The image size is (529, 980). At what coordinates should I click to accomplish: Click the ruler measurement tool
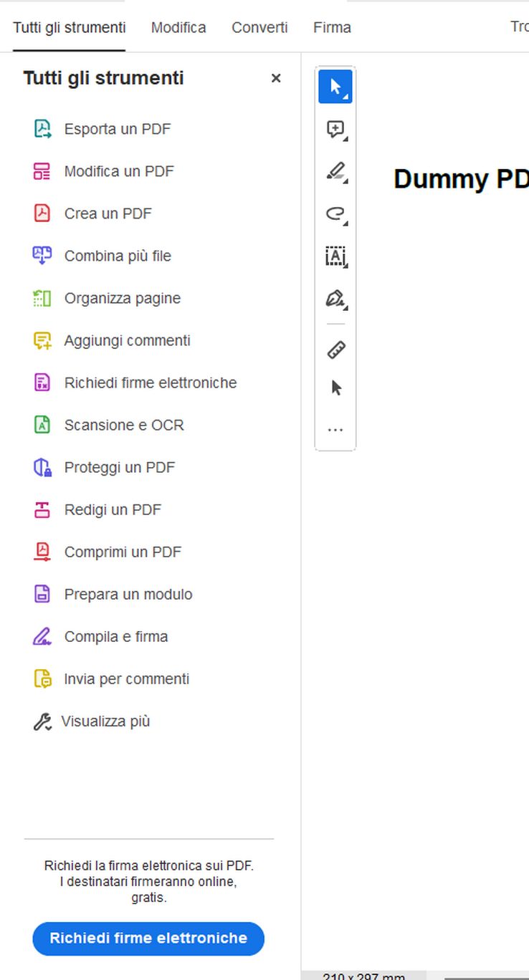point(335,350)
